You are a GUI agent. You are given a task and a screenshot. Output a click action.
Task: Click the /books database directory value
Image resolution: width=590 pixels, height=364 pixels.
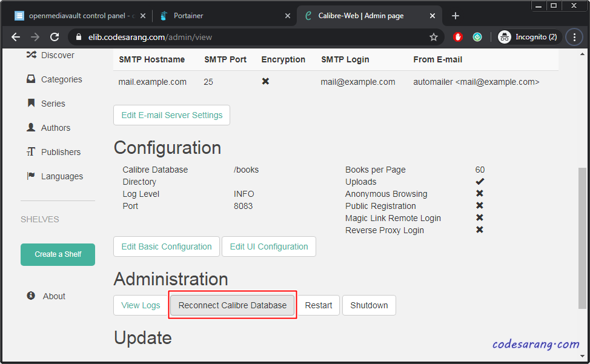pos(246,170)
